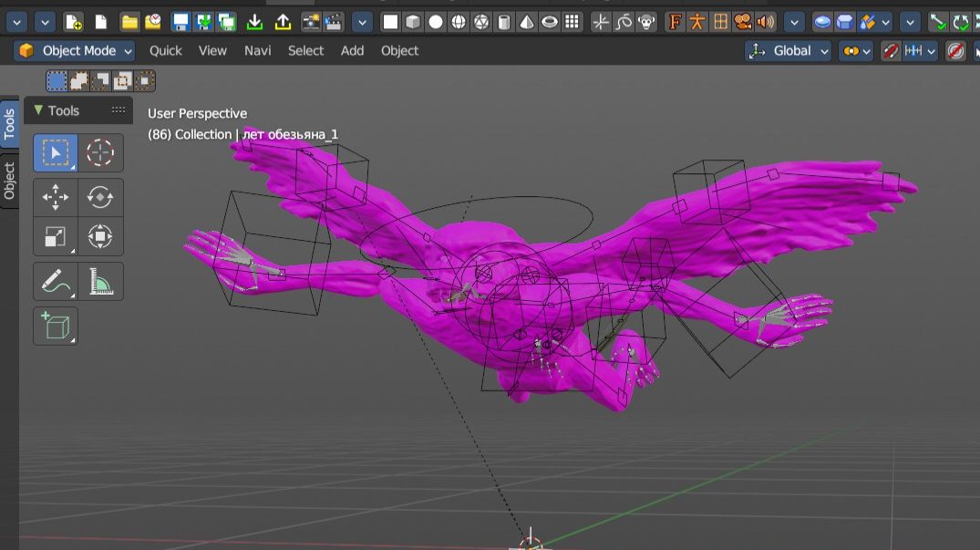Screen dimensions: 980x550
Task: Switch to the Object sidebar tab
Action: (x=9, y=181)
